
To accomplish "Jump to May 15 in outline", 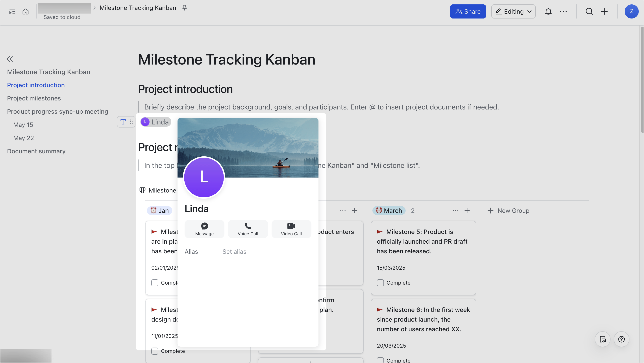I will coord(23,125).
